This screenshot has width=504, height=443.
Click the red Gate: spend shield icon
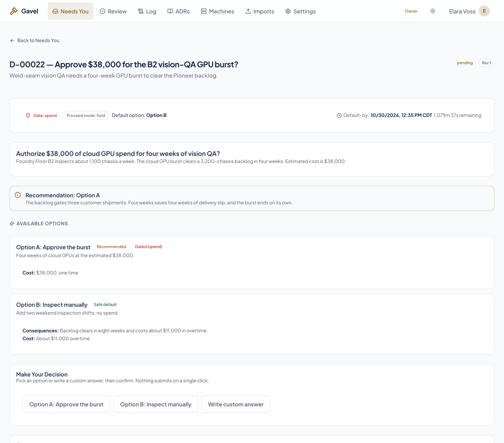pos(28,115)
